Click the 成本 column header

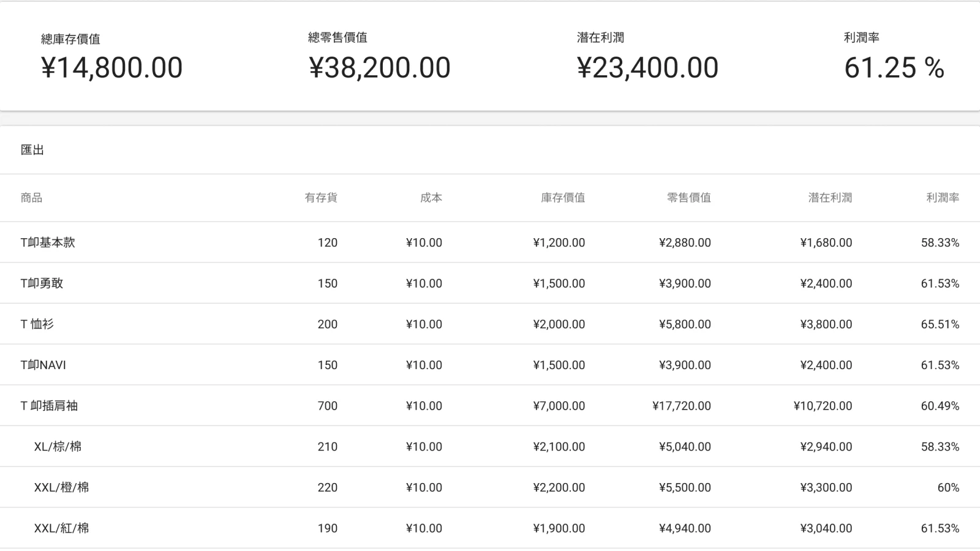(431, 198)
